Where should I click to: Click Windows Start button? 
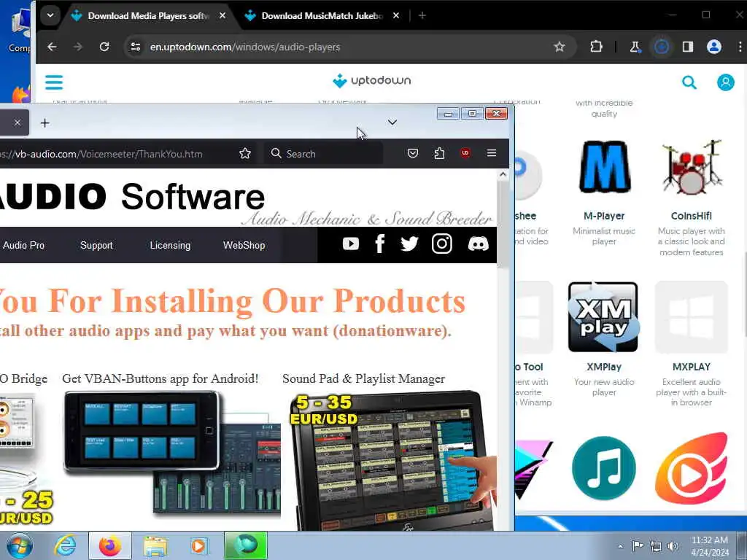pyautogui.click(x=19, y=545)
